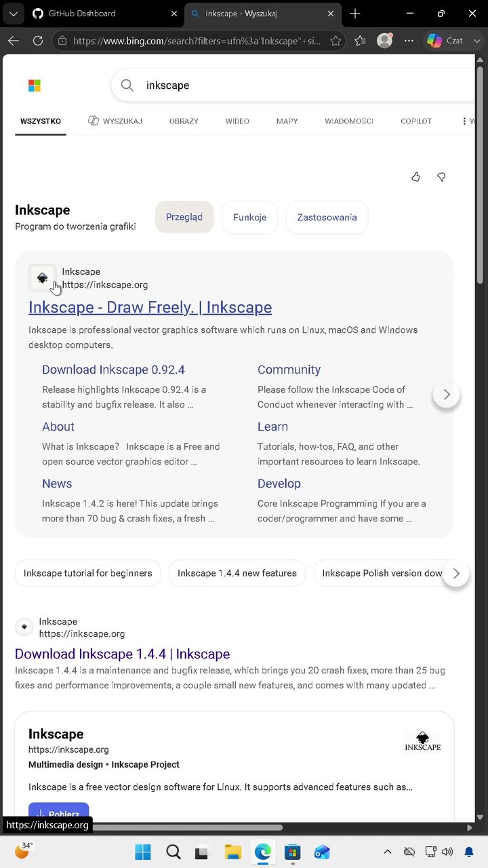
Task: Select the Zastosowania pill
Action: pos(327,217)
